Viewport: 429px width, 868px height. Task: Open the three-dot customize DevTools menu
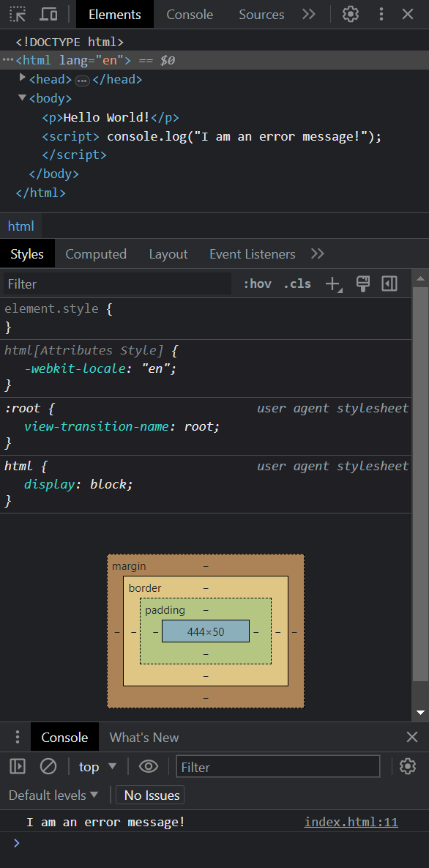(381, 15)
